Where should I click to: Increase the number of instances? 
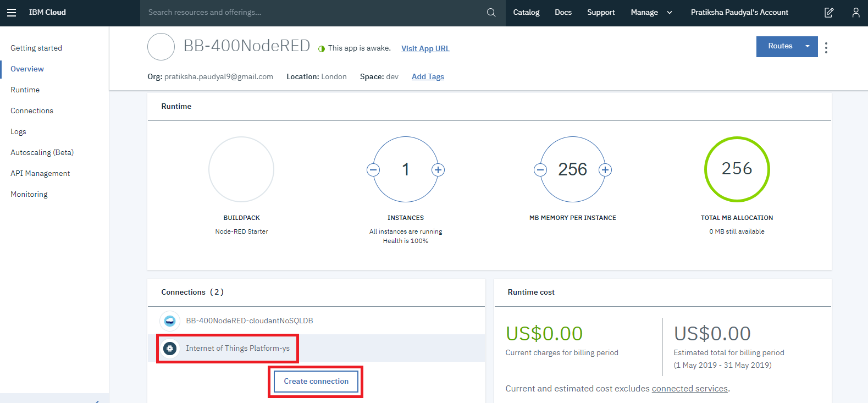coord(438,170)
